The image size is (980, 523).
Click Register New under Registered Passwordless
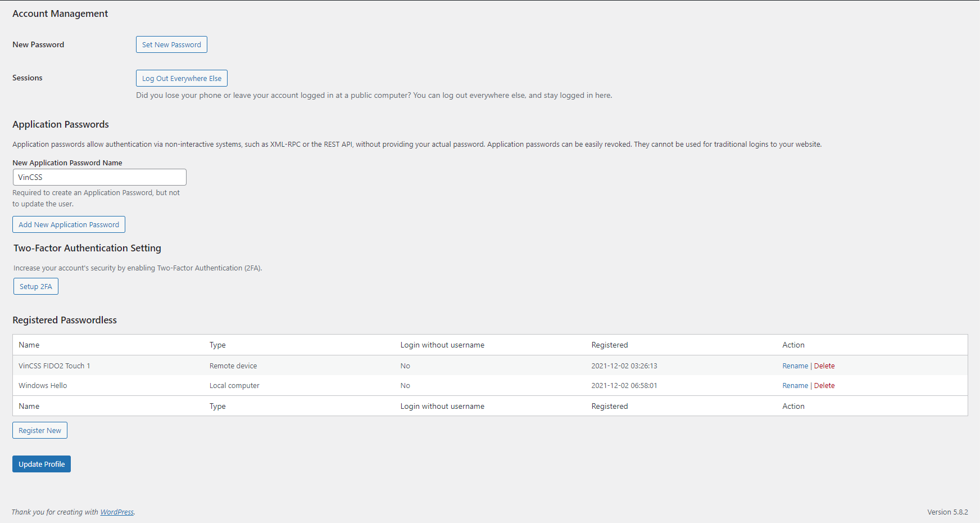coord(39,430)
